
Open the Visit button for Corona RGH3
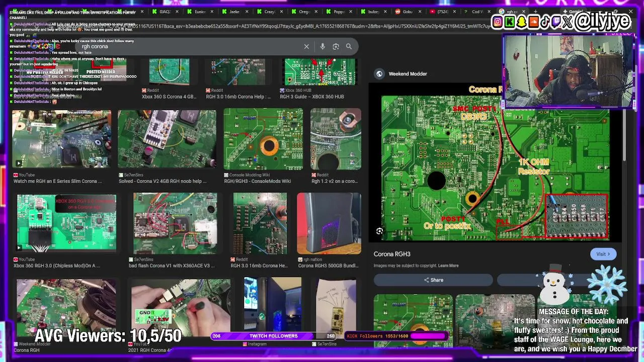tap(603, 254)
